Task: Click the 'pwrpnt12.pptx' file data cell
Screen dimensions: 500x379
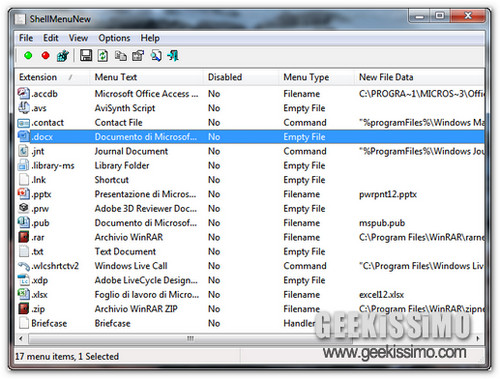Action: pos(388,194)
